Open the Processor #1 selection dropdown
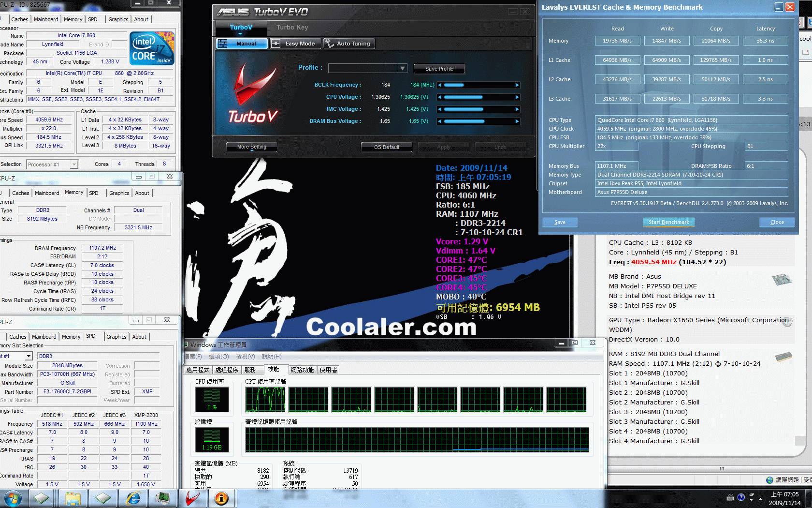The height and width of the screenshot is (508, 812). click(x=73, y=164)
